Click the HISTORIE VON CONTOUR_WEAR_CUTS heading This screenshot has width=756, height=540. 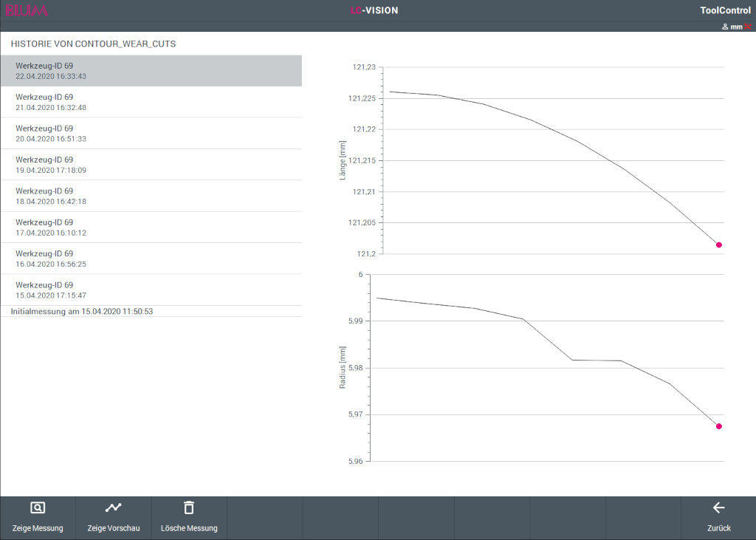[94, 44]
